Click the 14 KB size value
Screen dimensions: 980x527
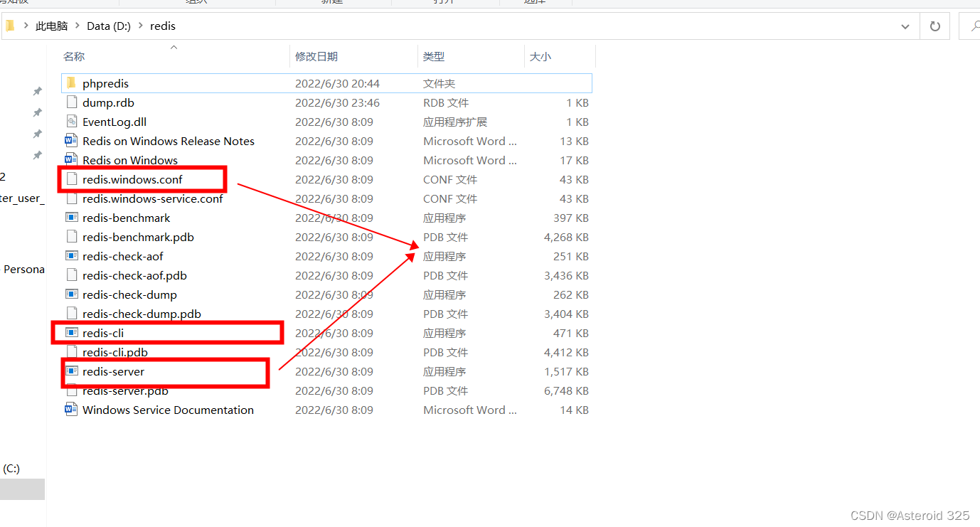(x=575, y=410)
